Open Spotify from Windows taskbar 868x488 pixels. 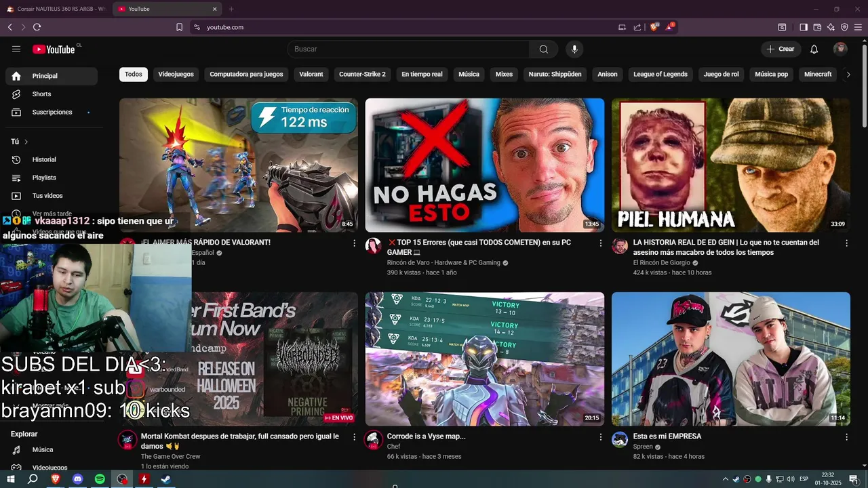coord(100,479)
